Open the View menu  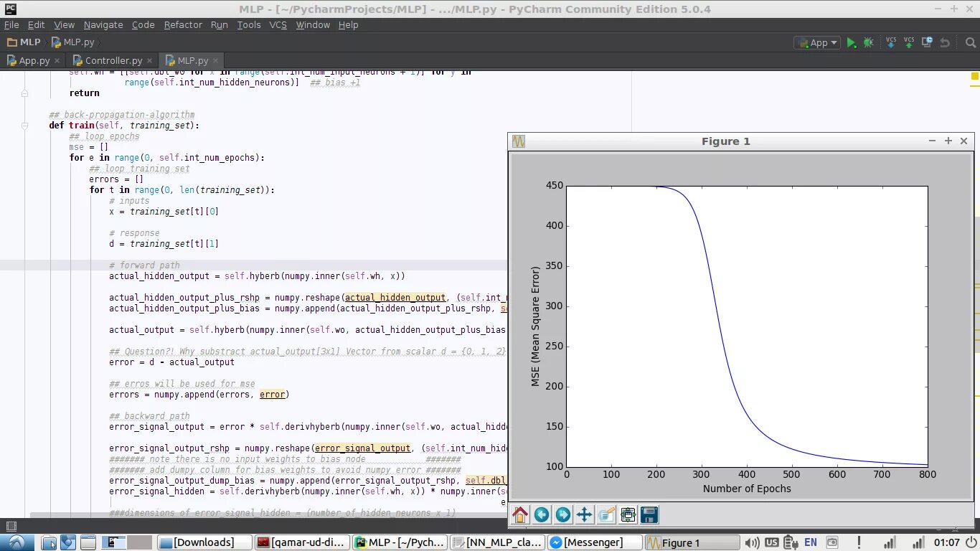tap(64, 24)
